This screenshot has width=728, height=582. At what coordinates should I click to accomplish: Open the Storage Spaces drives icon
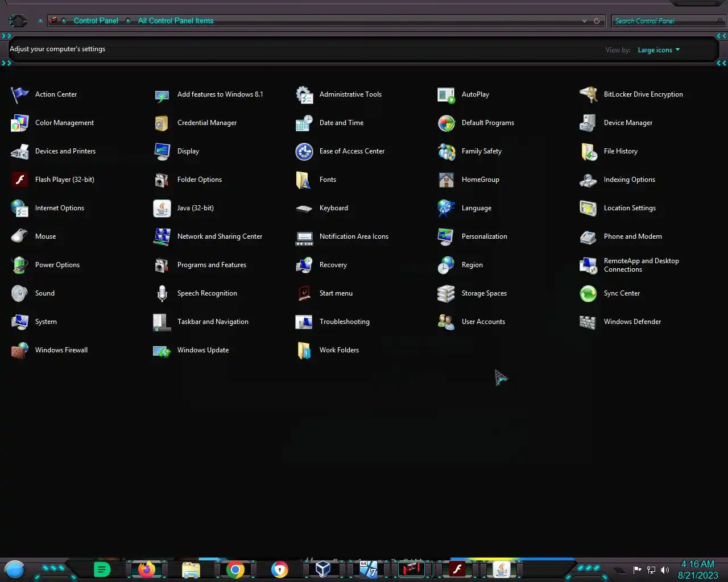446,293
